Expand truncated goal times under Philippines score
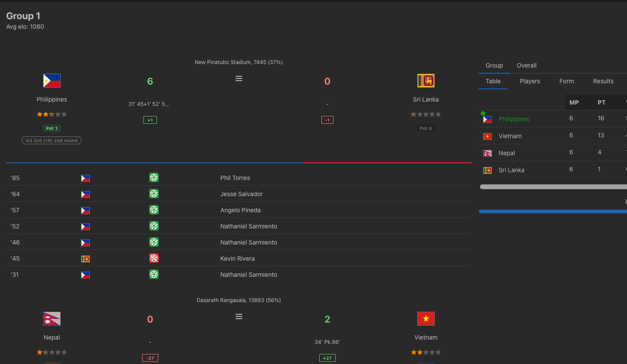 pyautogui.click(x=149, y=104)
